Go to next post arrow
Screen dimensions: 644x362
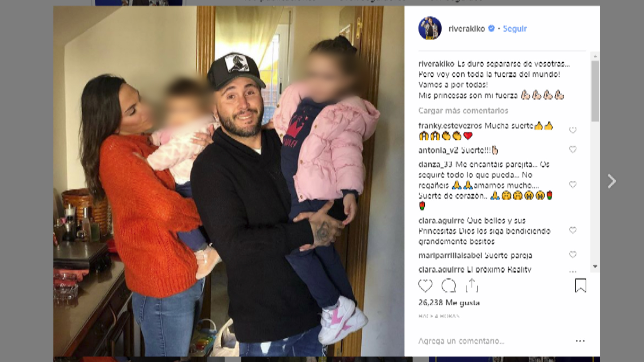pyautogui.click(x=612, y=181)
